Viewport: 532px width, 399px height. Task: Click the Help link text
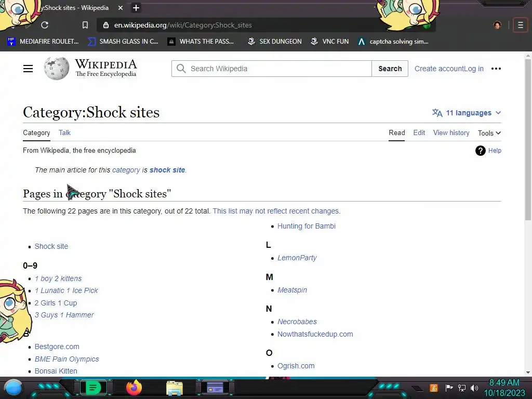click(x=495, y=151)
